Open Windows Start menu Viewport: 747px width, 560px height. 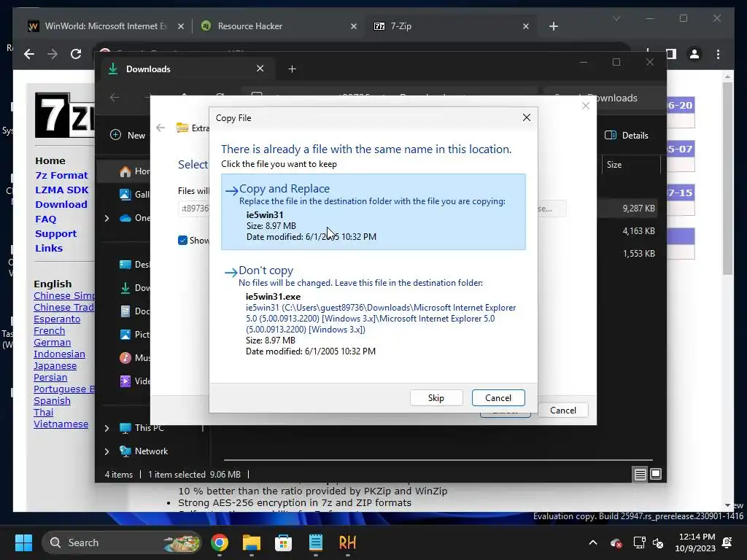click(x=23, y=542)
